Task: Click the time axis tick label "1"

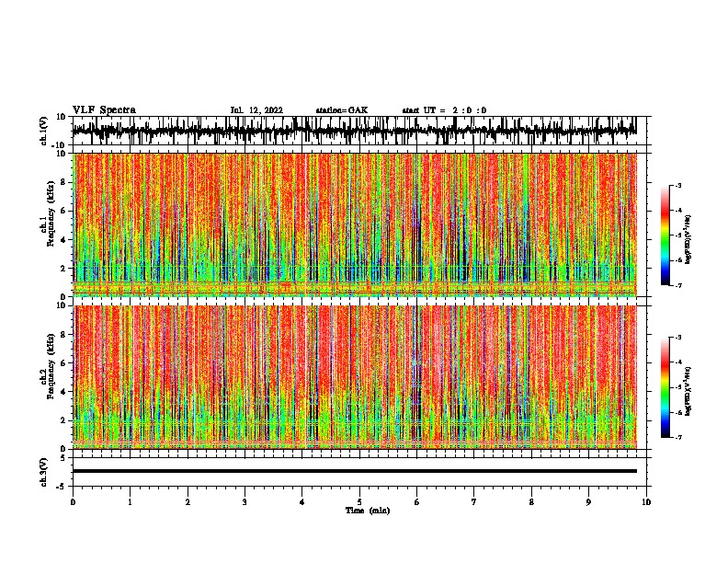Action: 130,502
